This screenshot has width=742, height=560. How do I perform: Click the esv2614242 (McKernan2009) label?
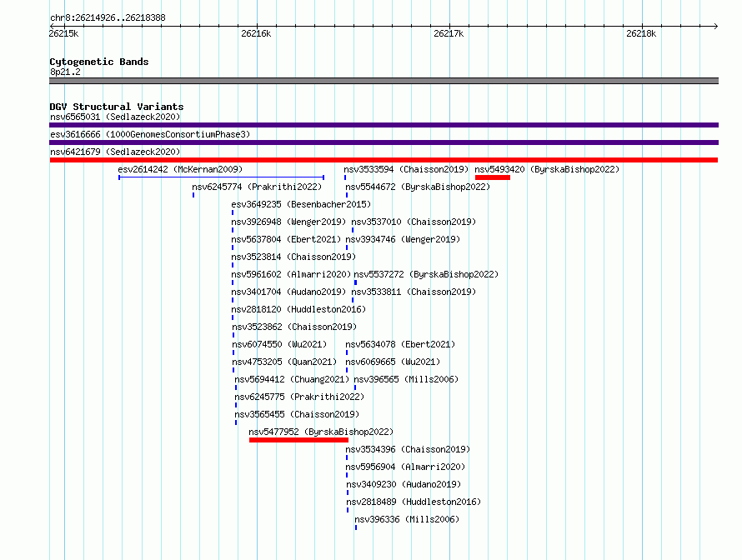coord(180,169)
